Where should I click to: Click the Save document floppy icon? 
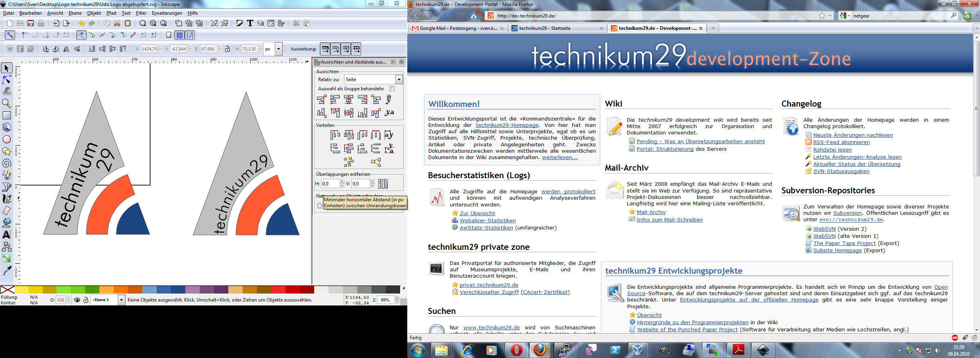click(31, 23)
